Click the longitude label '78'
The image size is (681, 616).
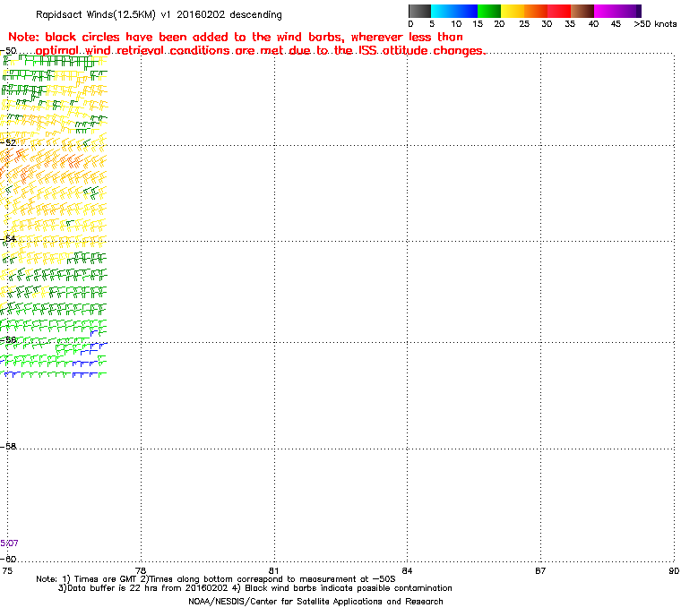pos(141,571)
